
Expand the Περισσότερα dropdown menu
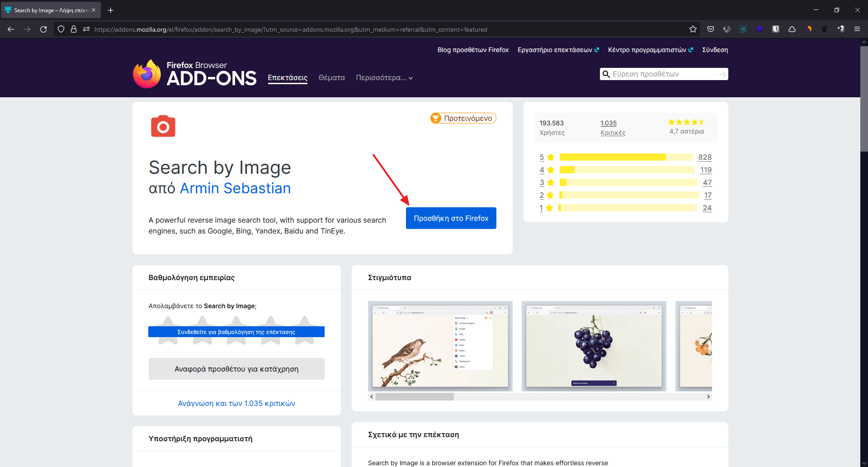pyautogui.click(x=384, y=78)
